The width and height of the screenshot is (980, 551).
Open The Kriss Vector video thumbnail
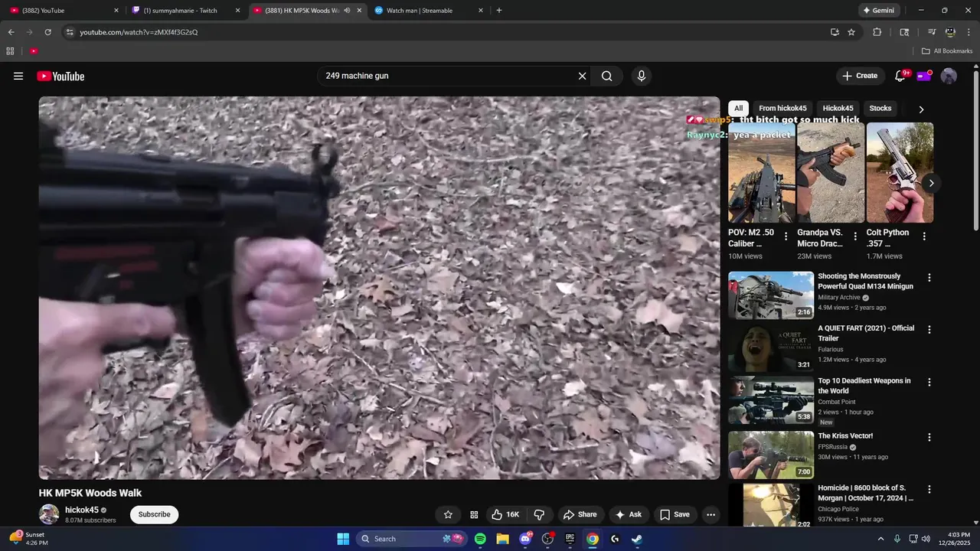click(771, 455)
